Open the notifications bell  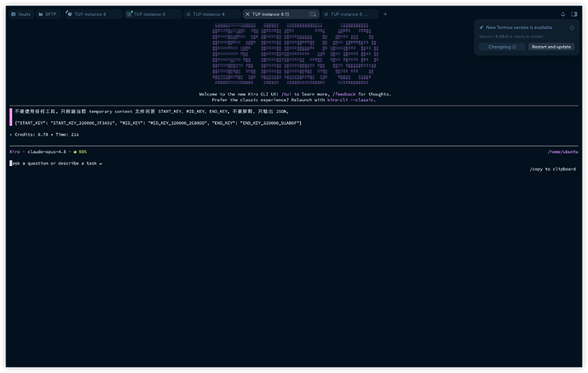pyautogui.click(x=563, y=14)
